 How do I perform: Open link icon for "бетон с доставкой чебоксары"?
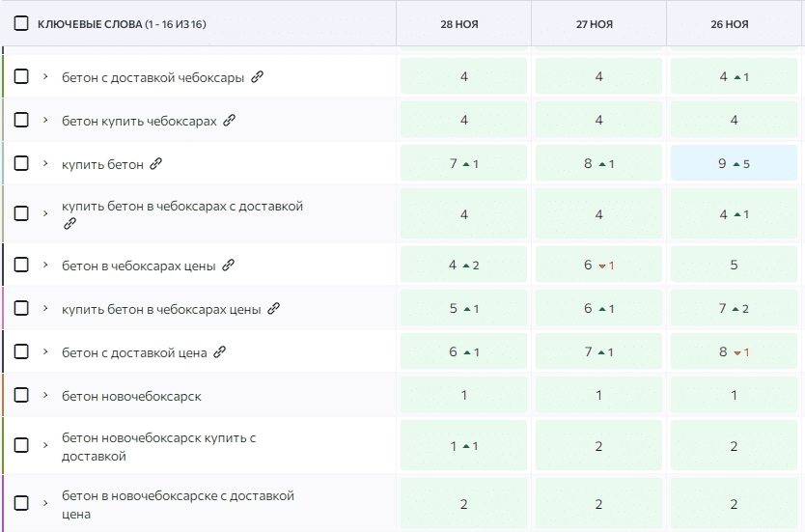(257, 77)
